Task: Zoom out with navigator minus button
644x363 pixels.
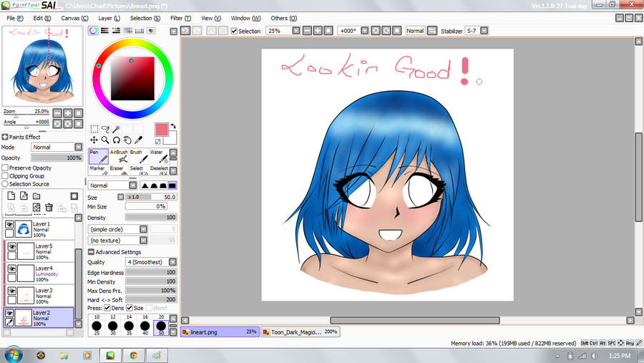Action: pyautogui.click(x=57, y=113)
